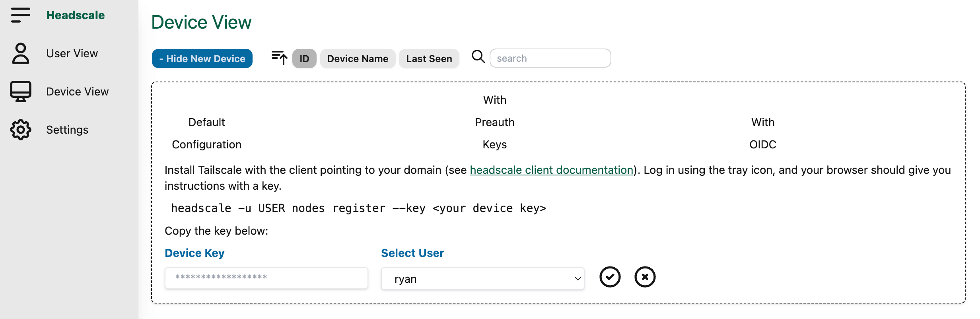Open headscale client documentation link
980x319 pixels.
pos(551,170)
